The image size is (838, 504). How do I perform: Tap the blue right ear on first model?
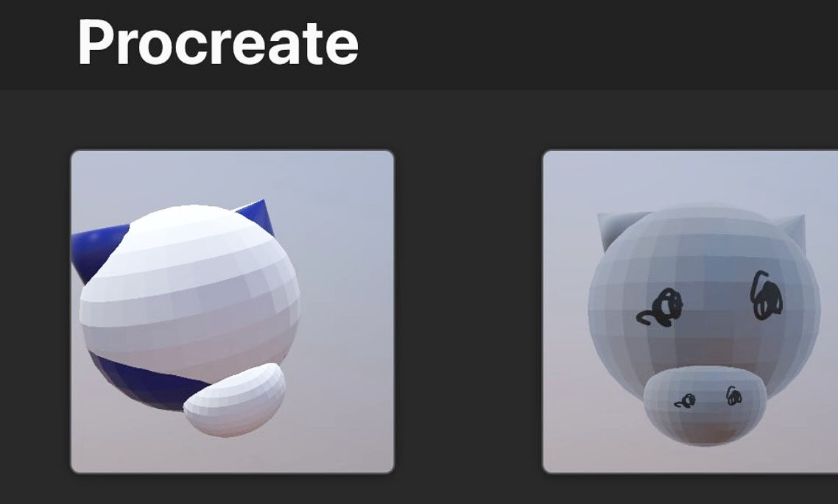pos(258,215)
